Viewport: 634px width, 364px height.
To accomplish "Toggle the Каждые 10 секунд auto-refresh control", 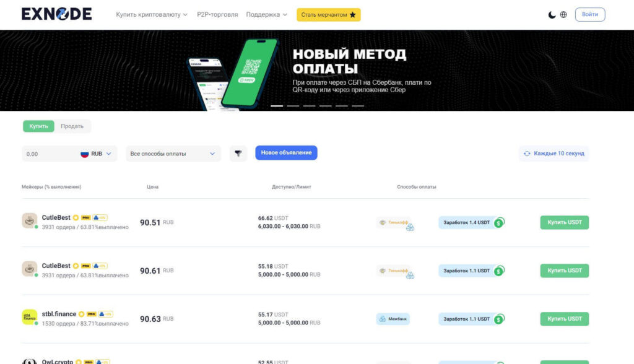I will click(554, 153).
